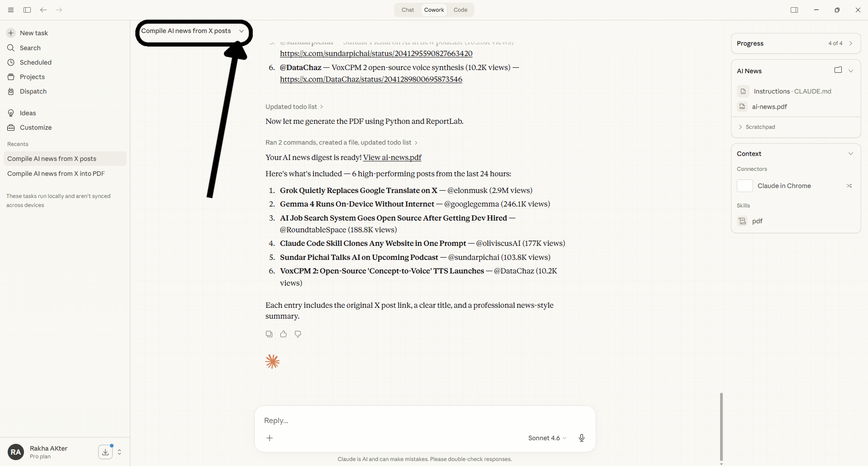Close the application window
The width and height of the screenshot is (868, 466).
858,10
